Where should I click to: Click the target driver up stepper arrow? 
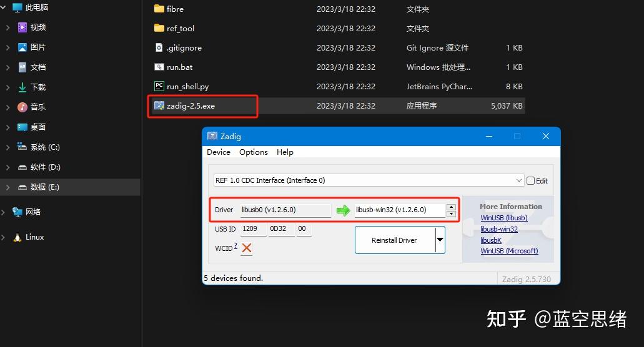(452, 207)
